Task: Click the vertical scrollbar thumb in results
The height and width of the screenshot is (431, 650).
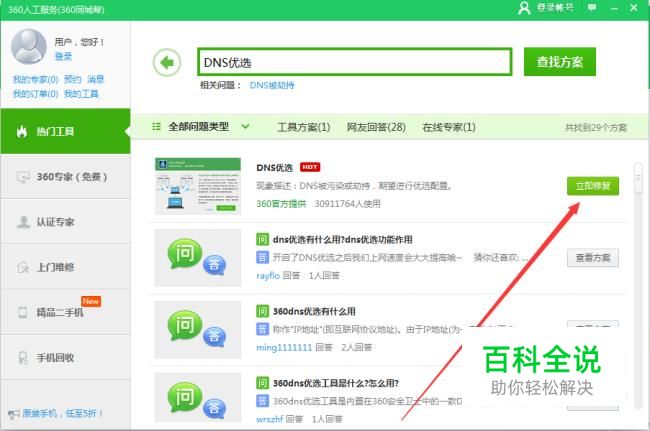Action: click(x=638, y=178)
